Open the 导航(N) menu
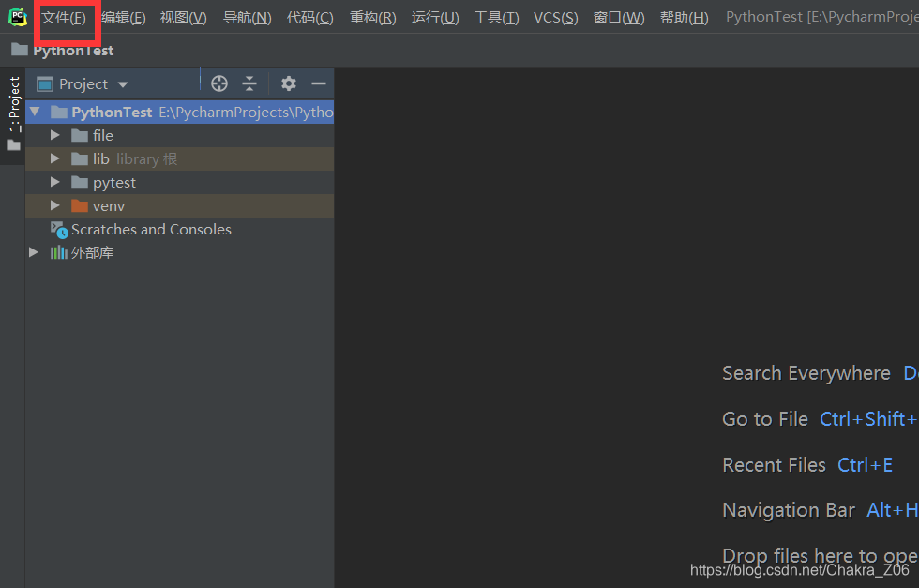The height and width of the screenshot is (588, 919). point(247,18)
